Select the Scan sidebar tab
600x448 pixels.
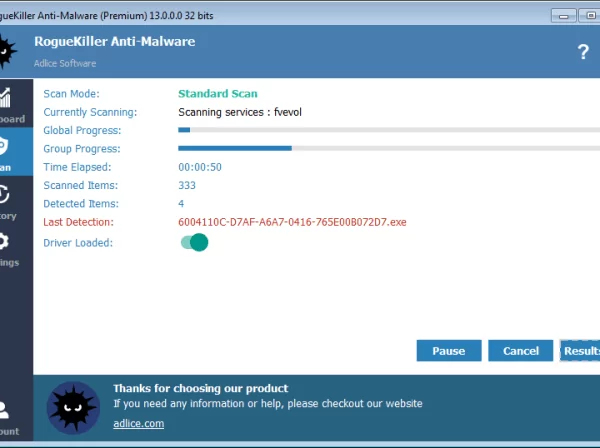click(x=16, y=152)
